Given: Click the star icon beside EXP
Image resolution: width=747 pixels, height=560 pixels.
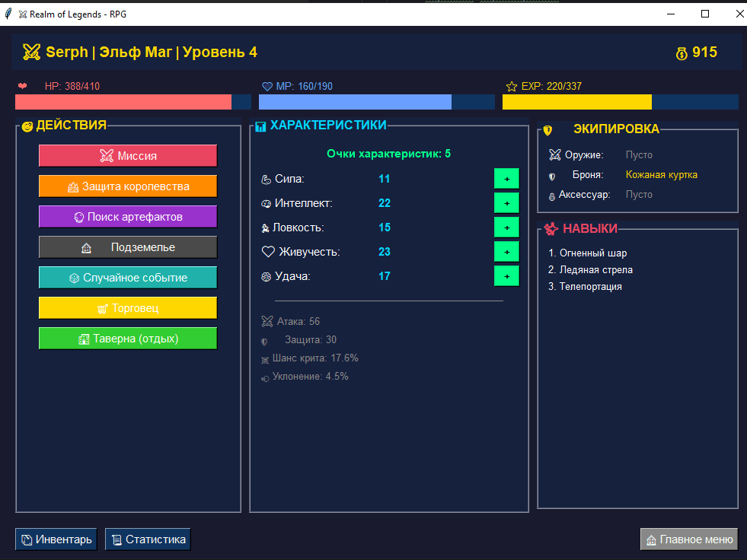Looking at the screenshot, I should (512, 87).
